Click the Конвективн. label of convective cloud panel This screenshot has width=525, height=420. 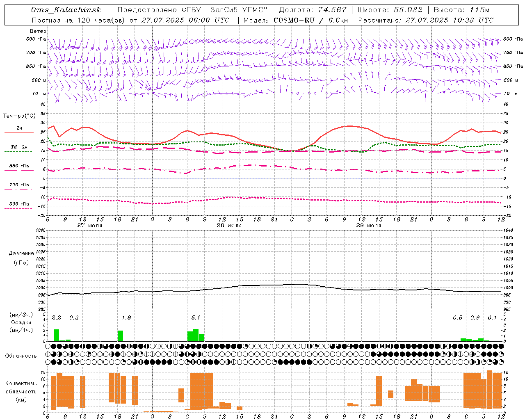pos(21,383)
